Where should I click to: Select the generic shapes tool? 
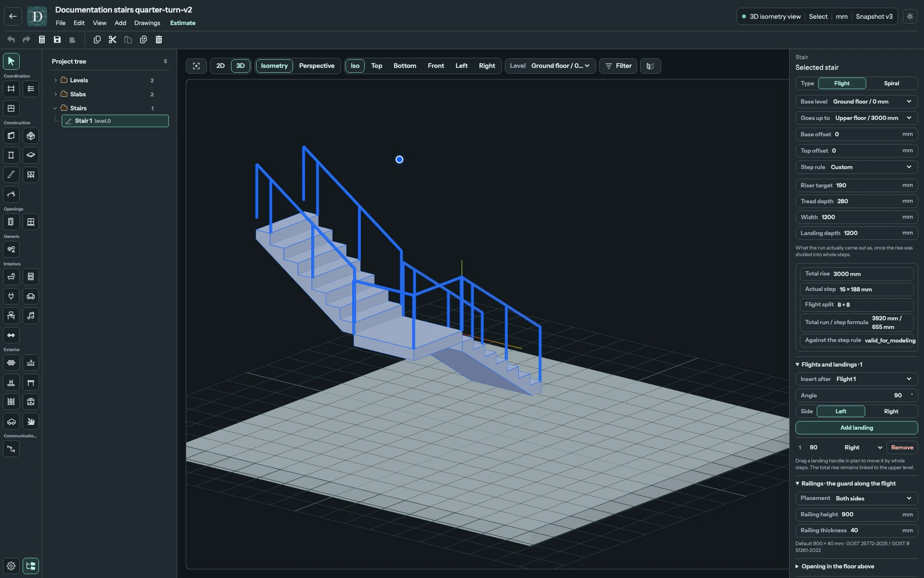click(x=11, y=250)
